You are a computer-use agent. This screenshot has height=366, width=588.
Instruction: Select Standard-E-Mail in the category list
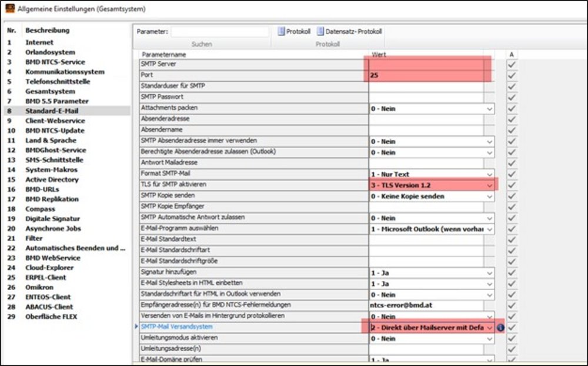(52, 111)
